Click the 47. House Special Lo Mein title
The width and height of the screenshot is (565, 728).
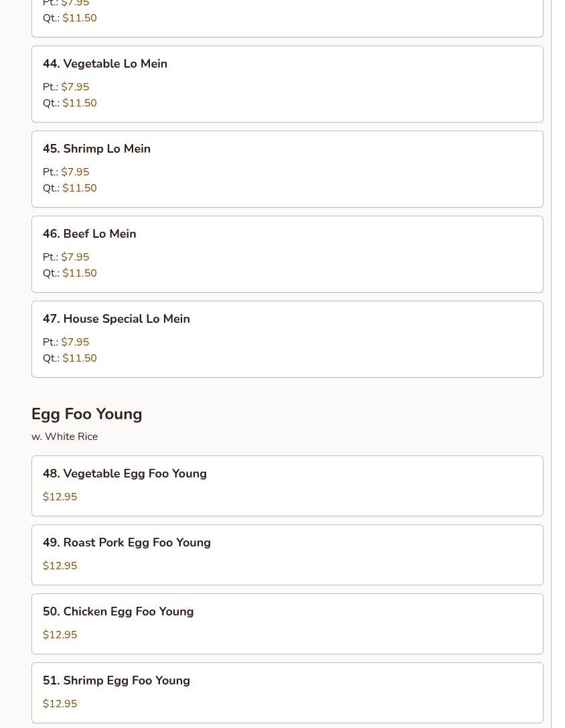pyautogui.click(x=116, y=319)
